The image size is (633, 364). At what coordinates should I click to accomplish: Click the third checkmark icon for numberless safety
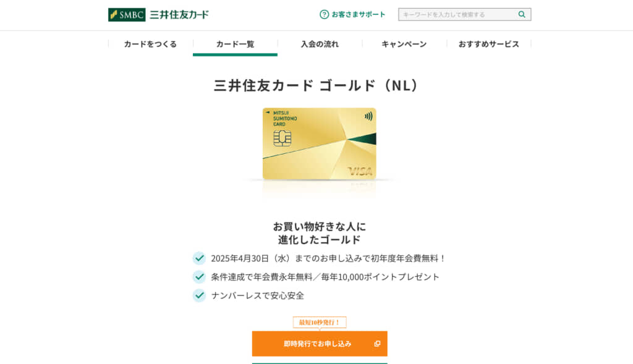click(x=199, y=295)
